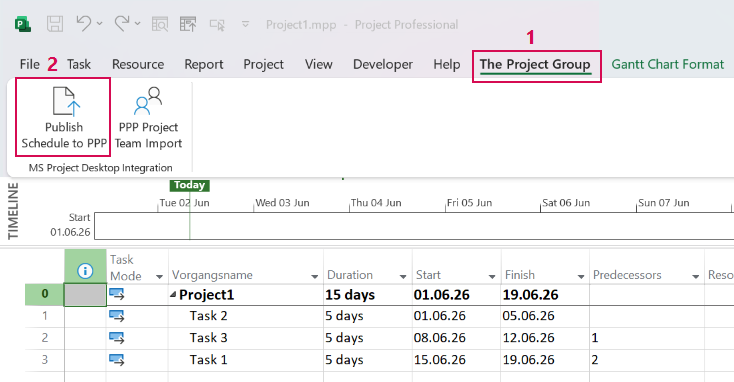Select the Task 2 name cell
The image size is (734, 382).
coord(246,316)
